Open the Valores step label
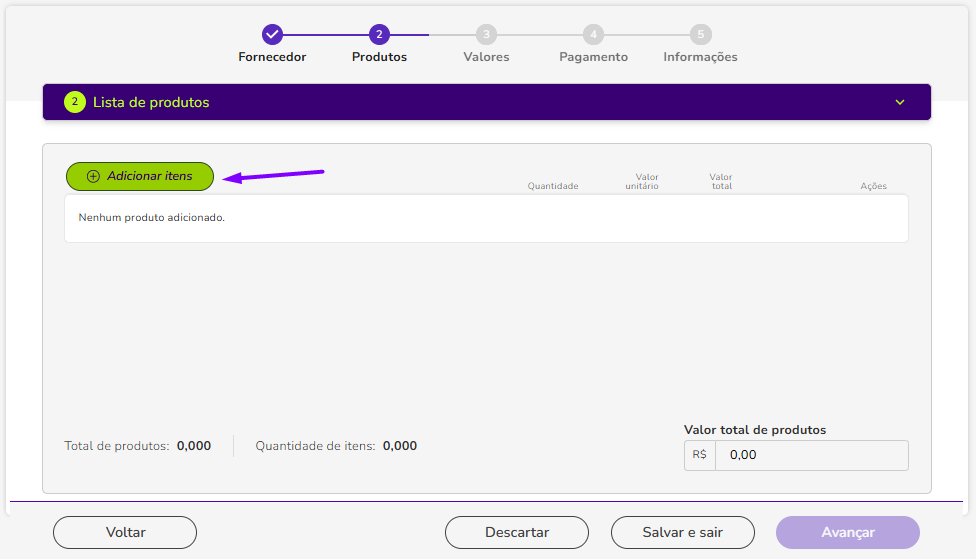The height and width of the screenshot is (559, 976). (x=486, y=57)
